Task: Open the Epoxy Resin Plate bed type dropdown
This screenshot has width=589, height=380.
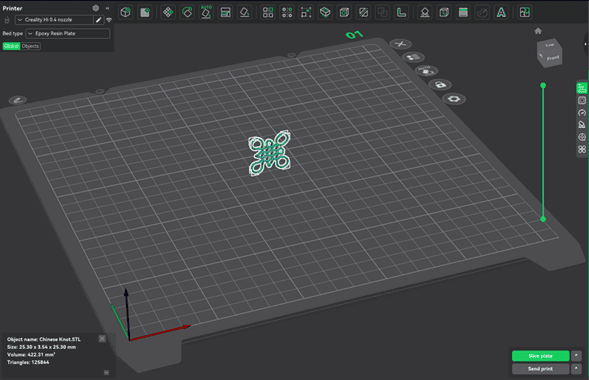Action: (x=68, y=33)
